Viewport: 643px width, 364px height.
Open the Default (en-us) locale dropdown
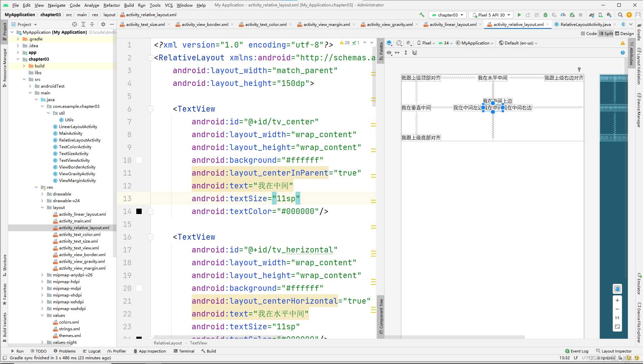[x=518, y=43]
